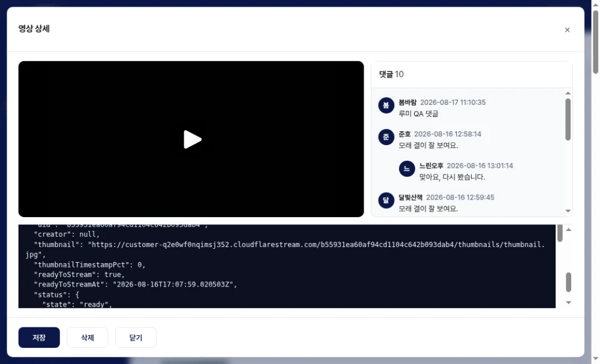Image resolution: width=600 pixels, height=364 pixels.
Task: Click the 준호 username
Action: (x=404, y=134)
